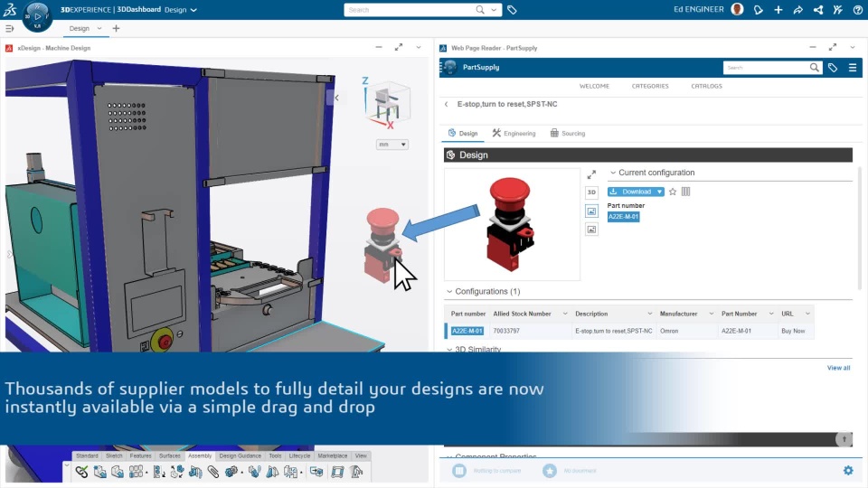The height and width of the screenshot is (488, 868).
Task: Add a new dashboard tab
Action: pos(116,28)
